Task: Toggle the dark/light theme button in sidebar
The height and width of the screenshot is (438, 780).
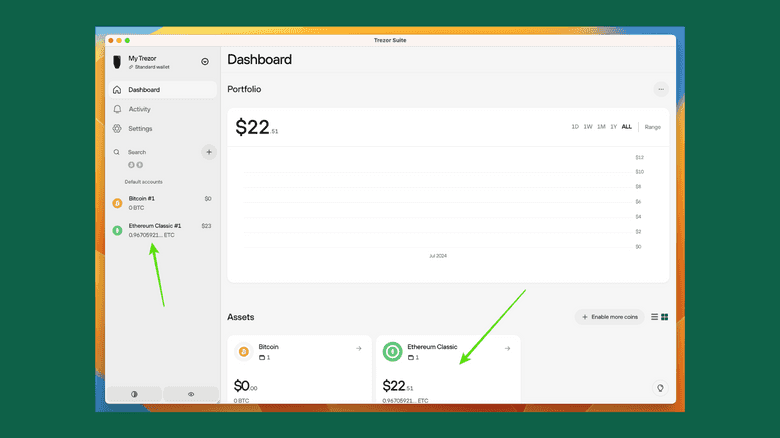Action: point(134,394)
